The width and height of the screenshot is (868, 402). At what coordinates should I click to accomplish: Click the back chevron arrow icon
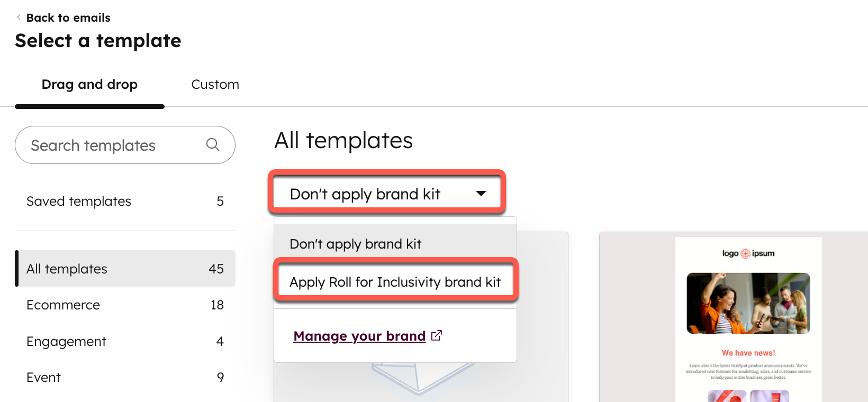pos(19,17)
